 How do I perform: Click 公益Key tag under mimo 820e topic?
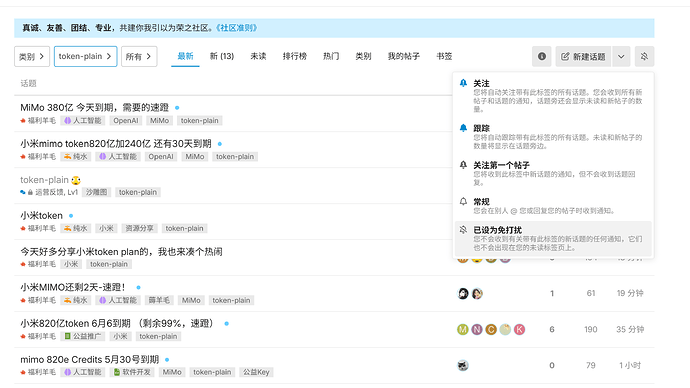click(257, 372)
